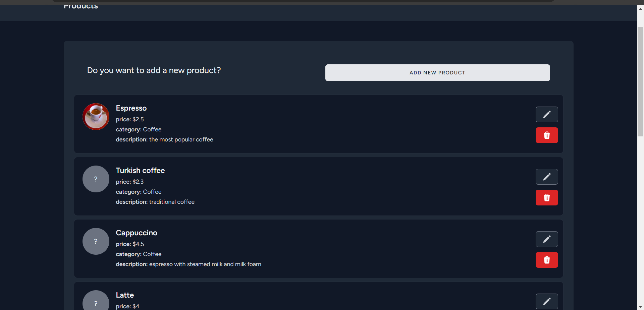Click the scrollbar up arrow

coord(640,9)
